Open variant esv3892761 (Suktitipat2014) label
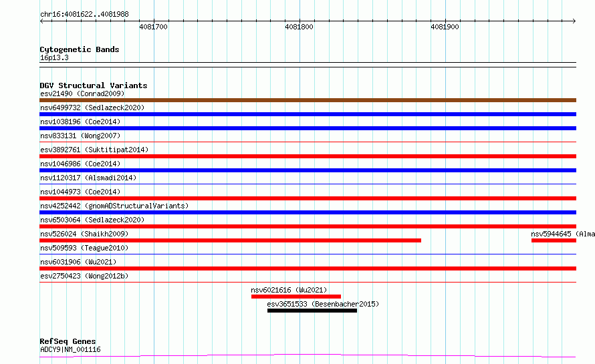595x364 pixels. point(94,150)
